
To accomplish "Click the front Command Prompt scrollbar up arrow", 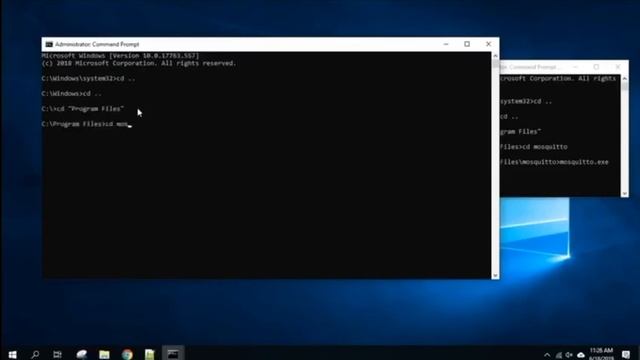I will pos(495,56).
